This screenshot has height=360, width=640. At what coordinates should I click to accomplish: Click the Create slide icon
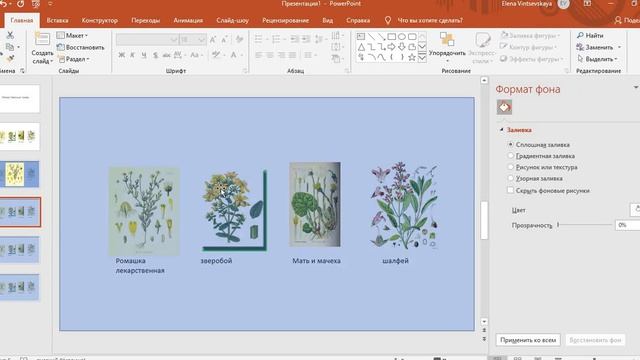tap(42, 39)
